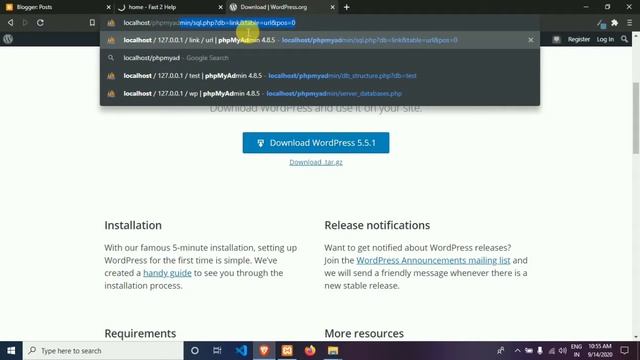This screenshot has height=360, width=640.
Task: Open the Windows Start menu
Action: 11,351
